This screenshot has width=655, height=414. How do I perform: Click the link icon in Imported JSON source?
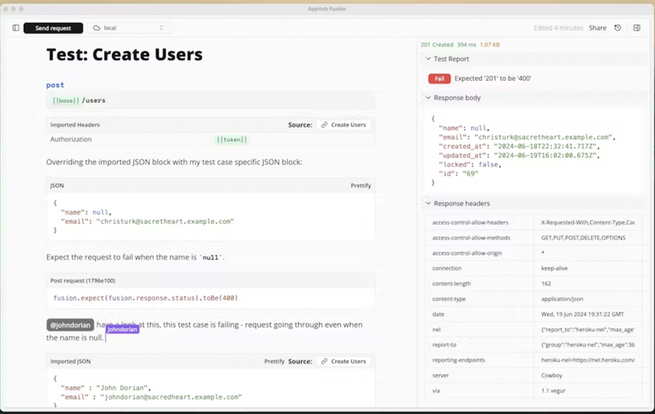tap(324, 361)
